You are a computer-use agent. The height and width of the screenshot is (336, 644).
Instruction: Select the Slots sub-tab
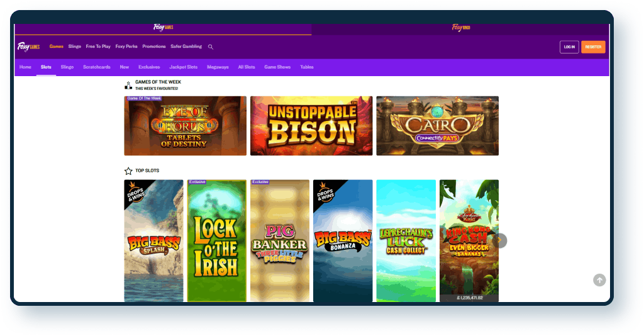pos(46,67)
